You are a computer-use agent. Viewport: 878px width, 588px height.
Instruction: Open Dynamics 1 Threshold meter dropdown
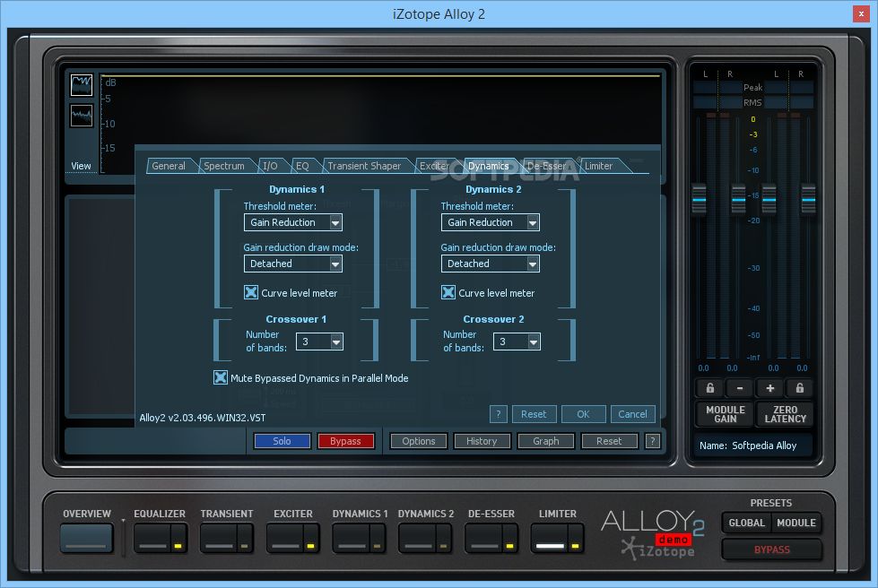tap(293, 222)
